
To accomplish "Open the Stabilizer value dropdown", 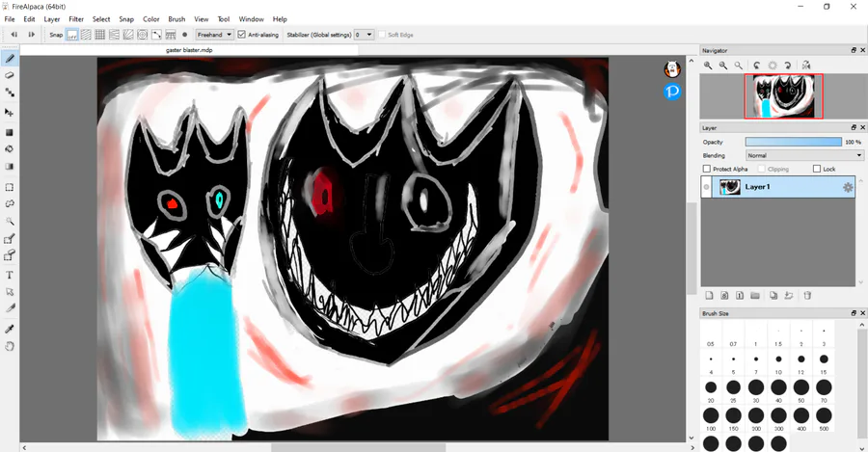I will click(364, 35).
